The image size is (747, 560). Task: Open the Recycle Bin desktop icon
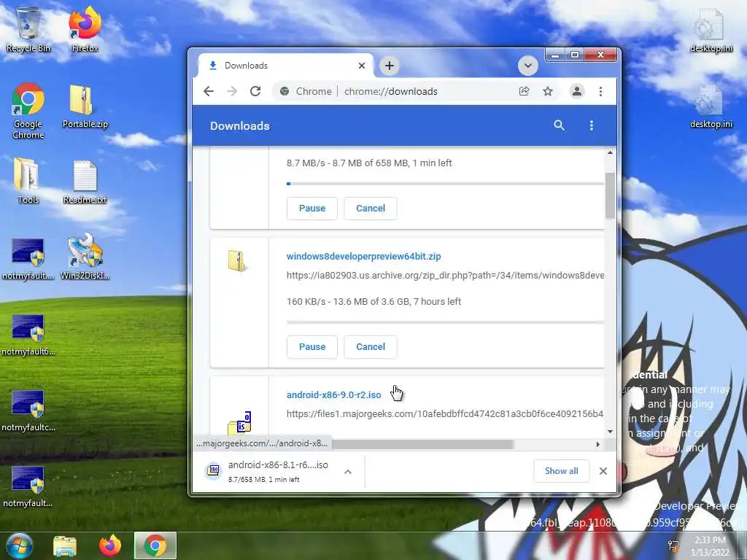coord(28,30)
